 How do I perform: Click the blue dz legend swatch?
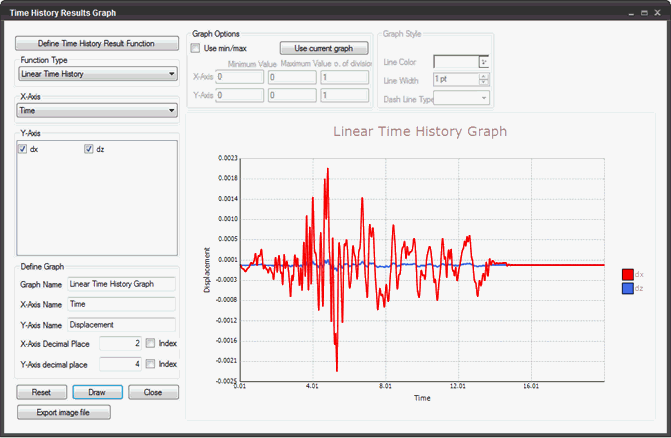627,289
